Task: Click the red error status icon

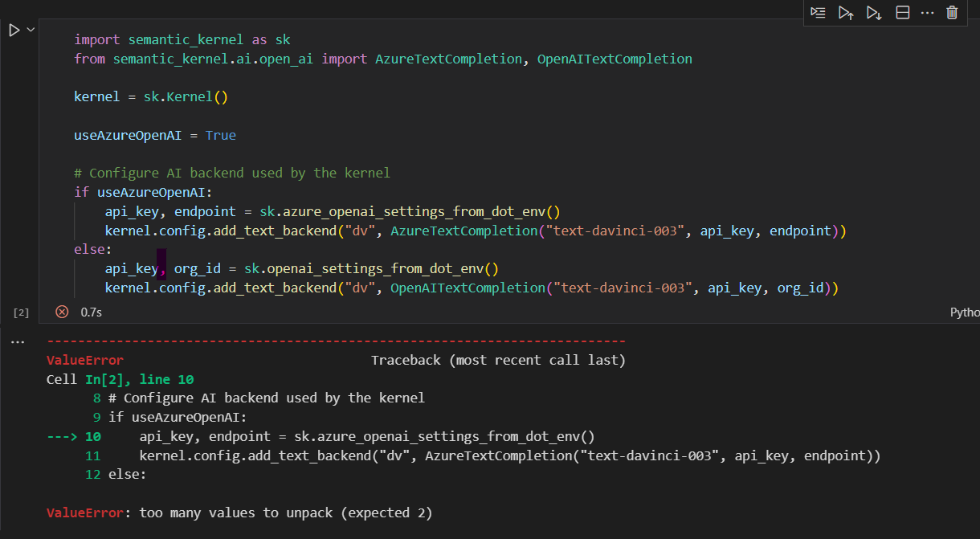Action: tap(62, 312)
